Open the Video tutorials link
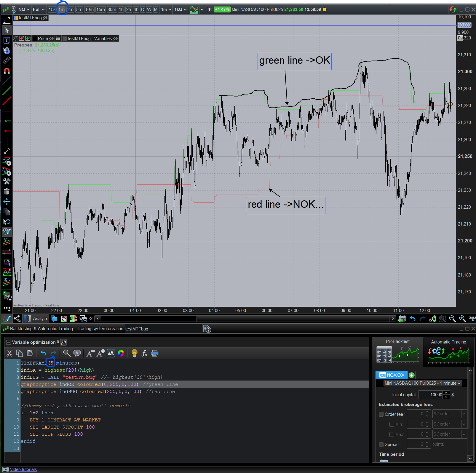This screenshot has width=476, height=473. click(23, 469)
